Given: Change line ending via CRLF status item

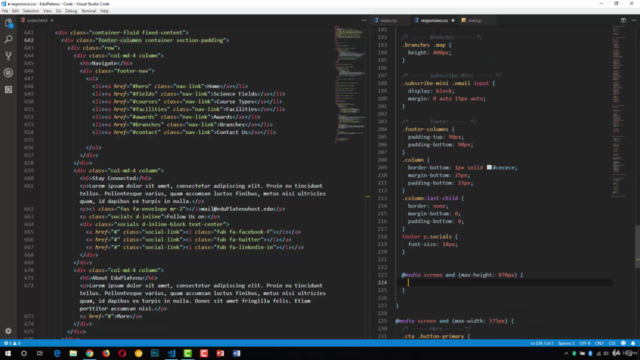Looking at the screenshot, I should click(x=599, y=343).
